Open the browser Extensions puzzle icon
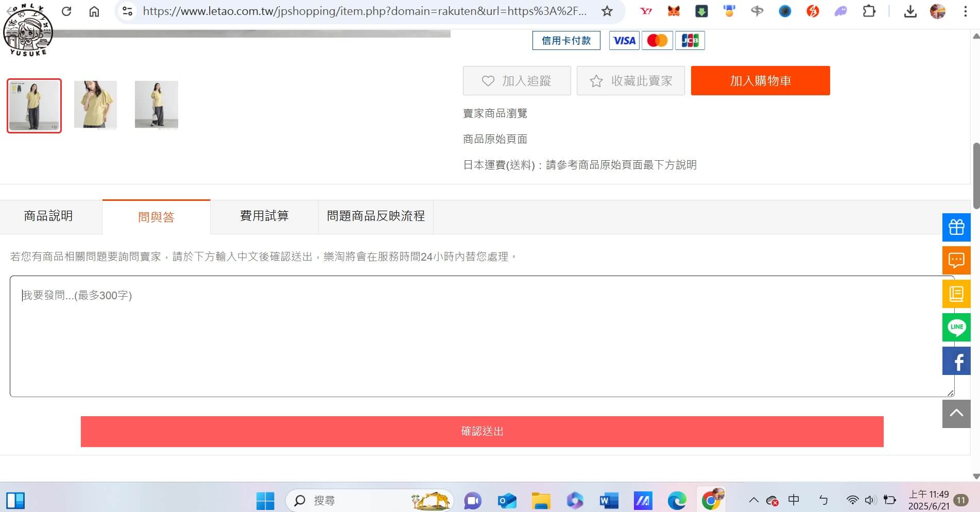The height and width of the screenshot is (512, 980). tap(869, 11)
